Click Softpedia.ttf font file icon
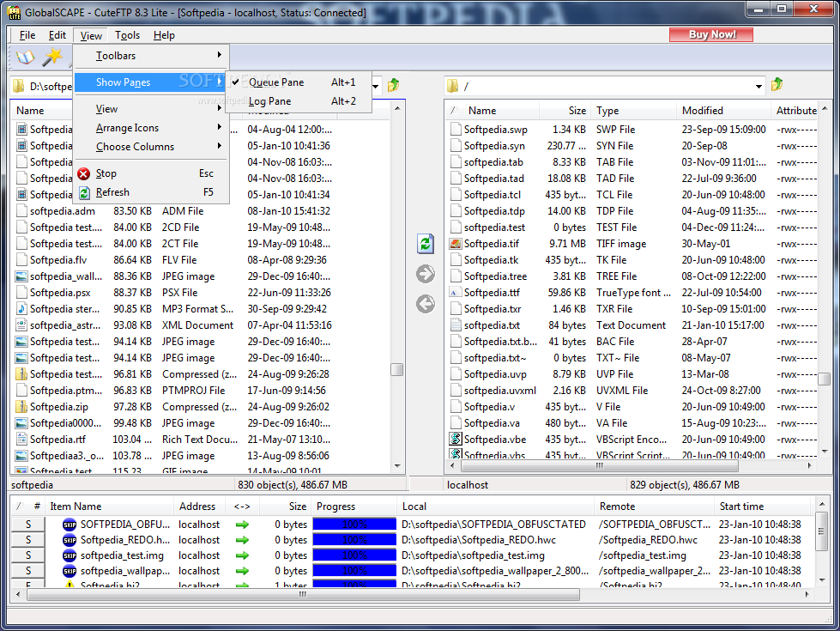This screenshot has width=840, height=631. point(456,293)
